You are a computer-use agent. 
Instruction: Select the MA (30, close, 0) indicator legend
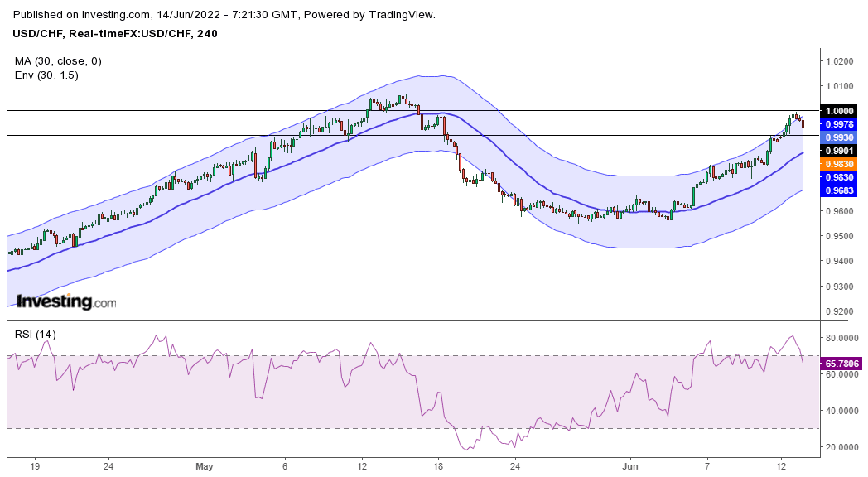(58, 61)
